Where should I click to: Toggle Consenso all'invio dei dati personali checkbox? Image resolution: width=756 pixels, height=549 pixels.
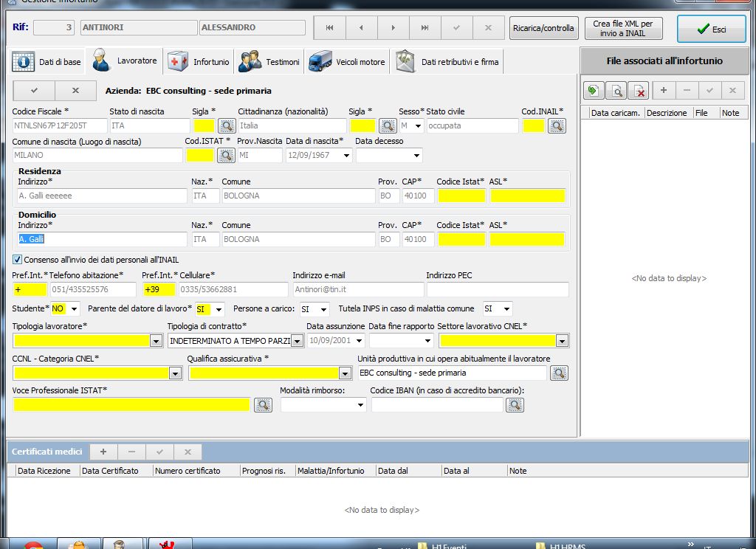(x=18, y=260)
